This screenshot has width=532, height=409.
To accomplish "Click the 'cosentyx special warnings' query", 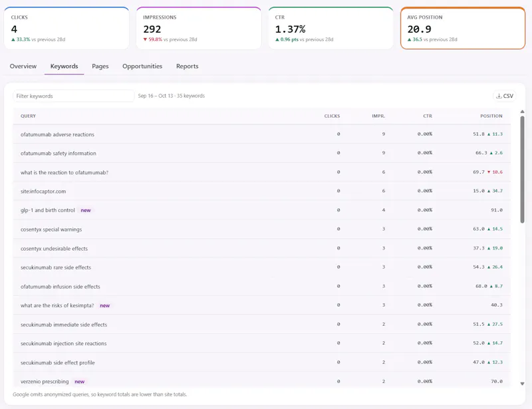I will (x=51, y=229).
